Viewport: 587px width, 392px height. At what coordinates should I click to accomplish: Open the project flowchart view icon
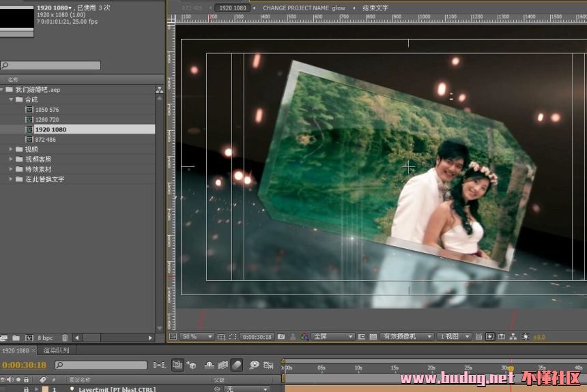point(160,89)
